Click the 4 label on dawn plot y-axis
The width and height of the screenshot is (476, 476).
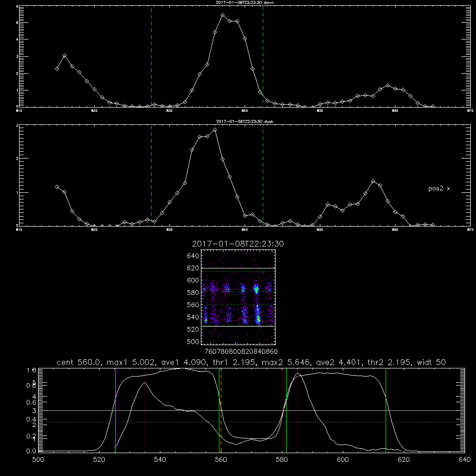(x=17, y=40)
